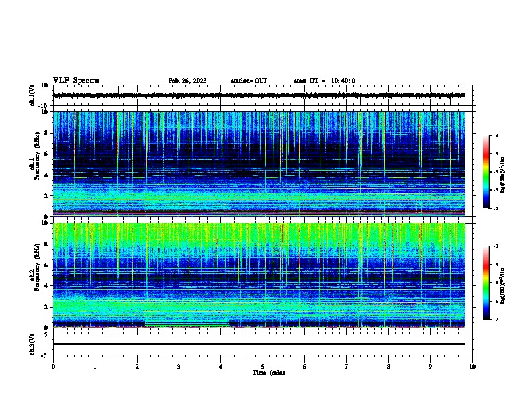This screenshot has height=411, width=532.
Task: Click the ch.3(V) axis tick label 5
Action: point(47,334)
